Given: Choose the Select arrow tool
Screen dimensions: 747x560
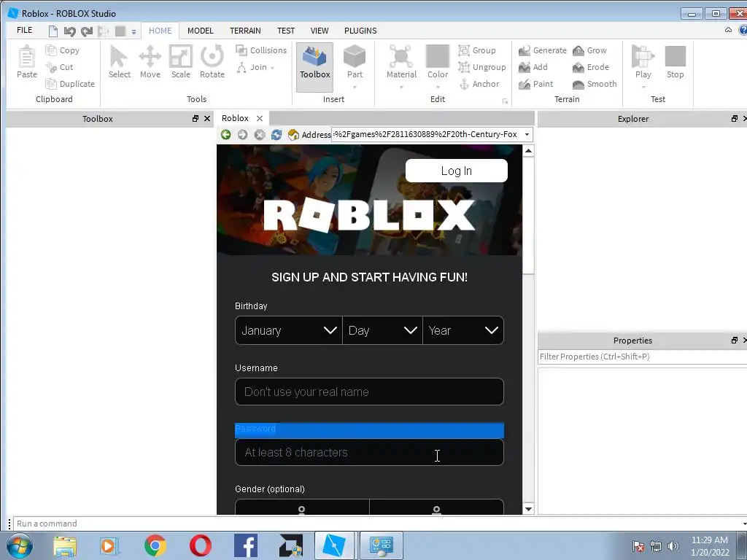Looking at the screenshot, I should tap(119, 62).
